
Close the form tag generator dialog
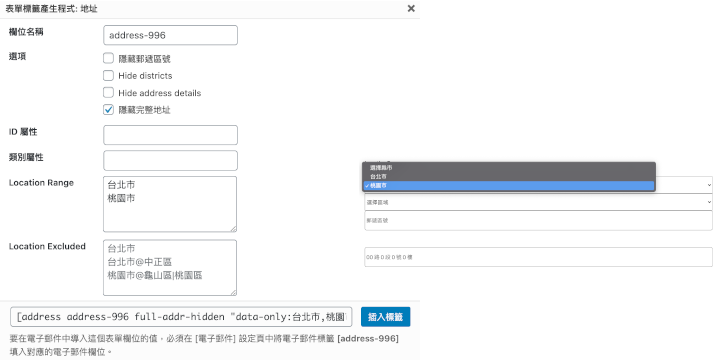(411, 8)
